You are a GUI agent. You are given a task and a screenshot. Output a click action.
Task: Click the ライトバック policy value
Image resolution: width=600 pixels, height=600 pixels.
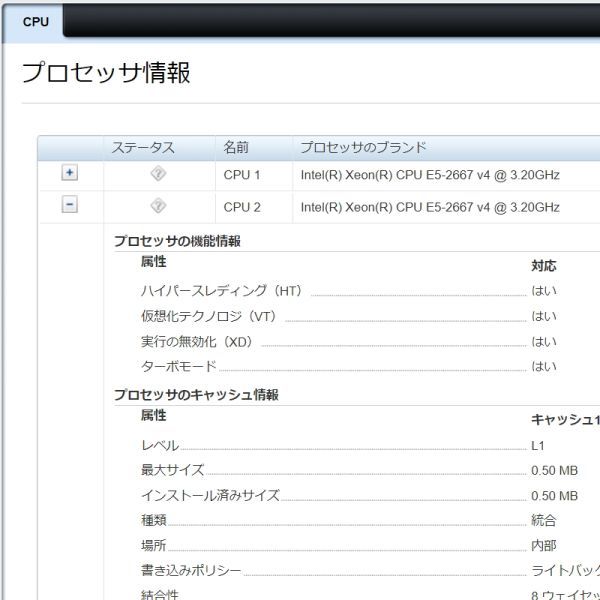tap(566, 571)
